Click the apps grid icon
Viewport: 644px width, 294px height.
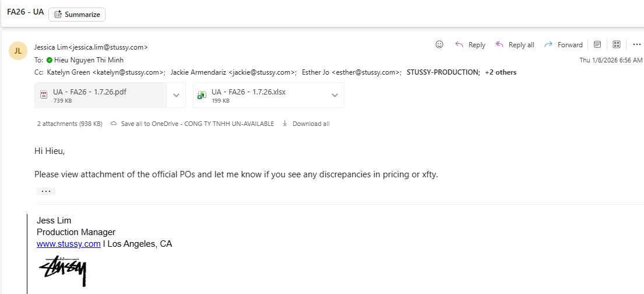tap(617, 44)
